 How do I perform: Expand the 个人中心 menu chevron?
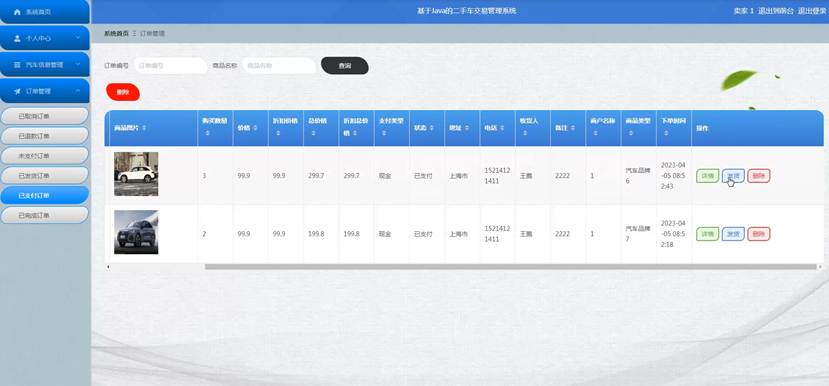tap(78, 38)
